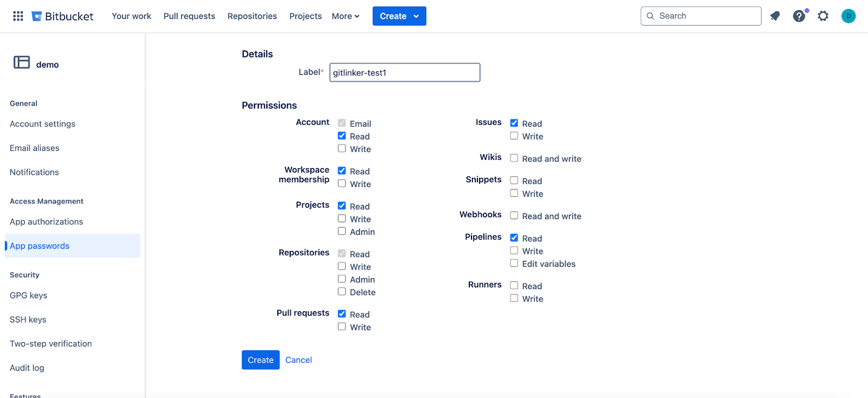Image resolution: width=868 pixels, height=398 pixels.
Task: Click the Label text field
Action: point(405,73)
